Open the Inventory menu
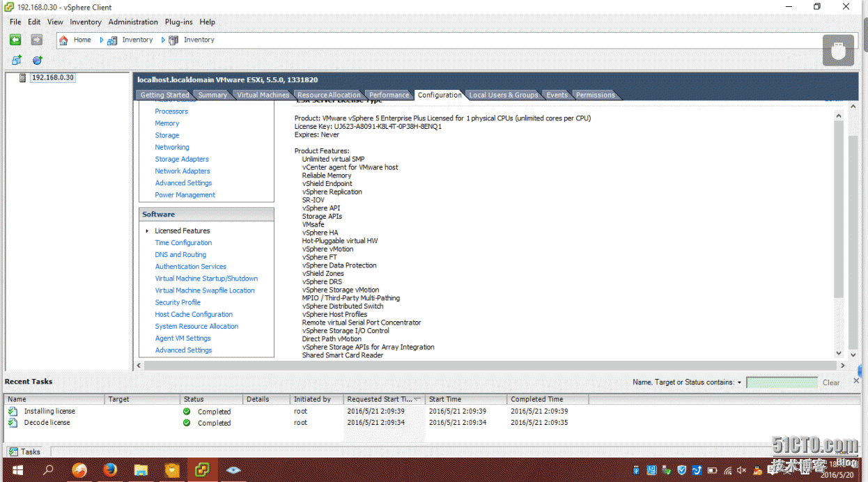This screenshot has width=868, height=482. (x=86, y=22)
